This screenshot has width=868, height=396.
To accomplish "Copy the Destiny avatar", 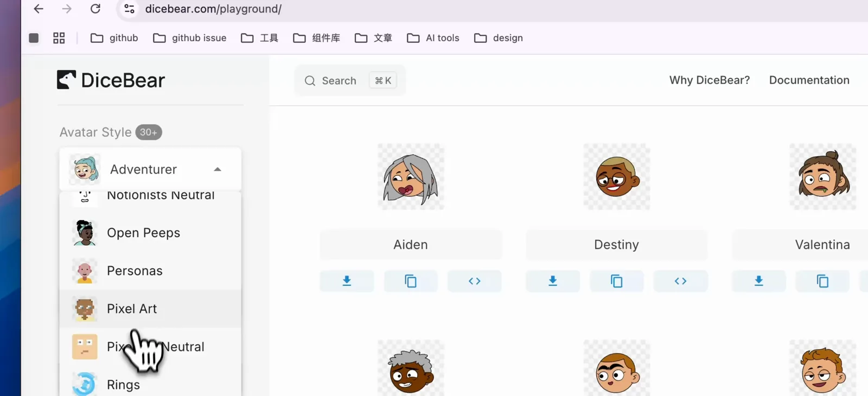I will pos(617,281).
